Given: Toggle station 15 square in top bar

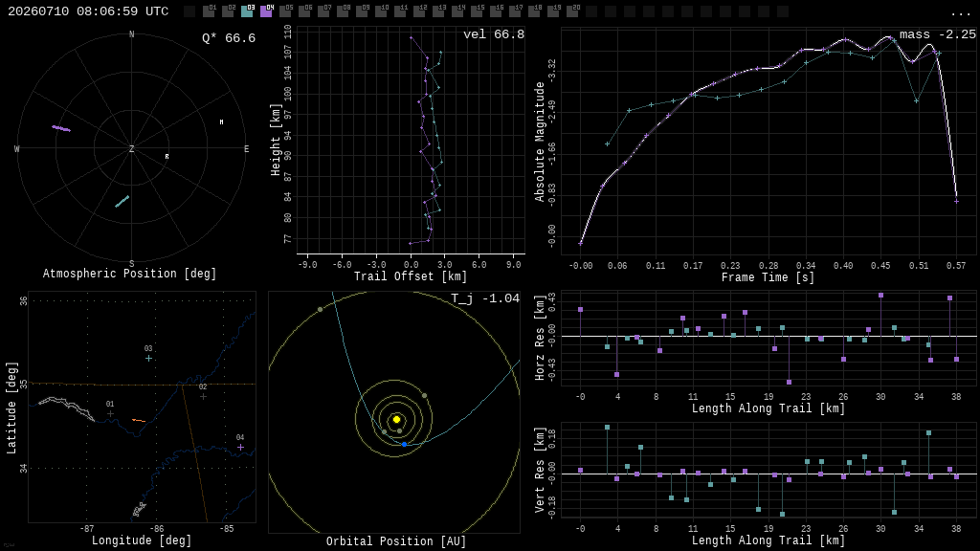Looking at the screenshot, I should click(x=477, y=11).
